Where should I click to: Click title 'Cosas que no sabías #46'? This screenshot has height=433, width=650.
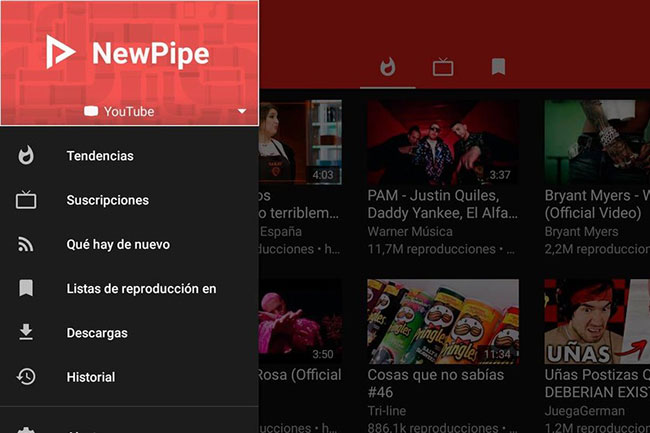pyautogui.click(x=436, y=383)
